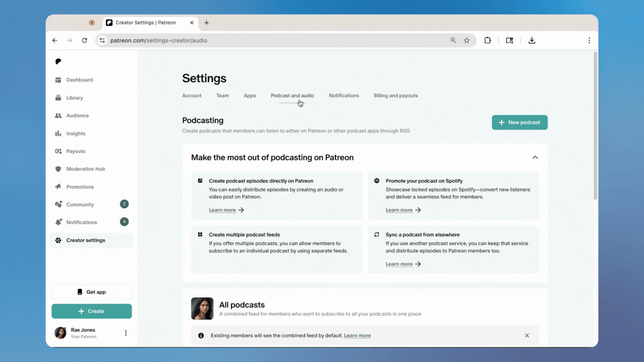Learn more about syncing a podcast
644x362 pixels.
[x=404, y=264]
